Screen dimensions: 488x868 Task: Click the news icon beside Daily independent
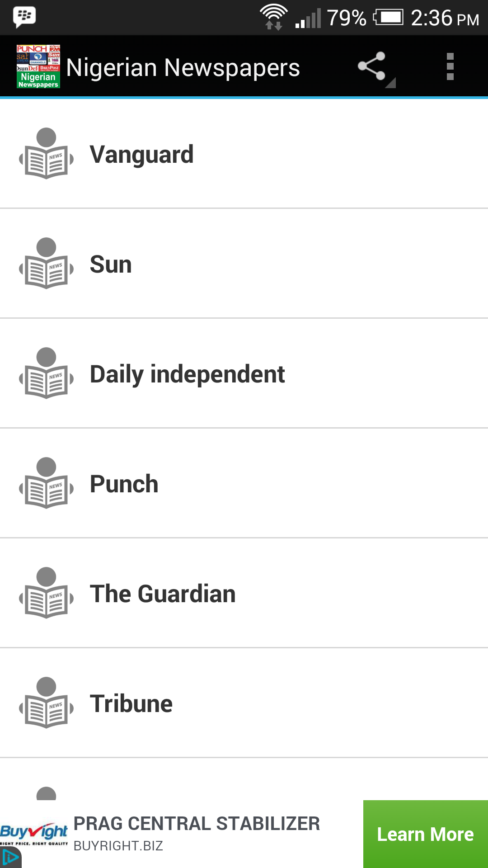pyautogui.click(x=46, y=373)
